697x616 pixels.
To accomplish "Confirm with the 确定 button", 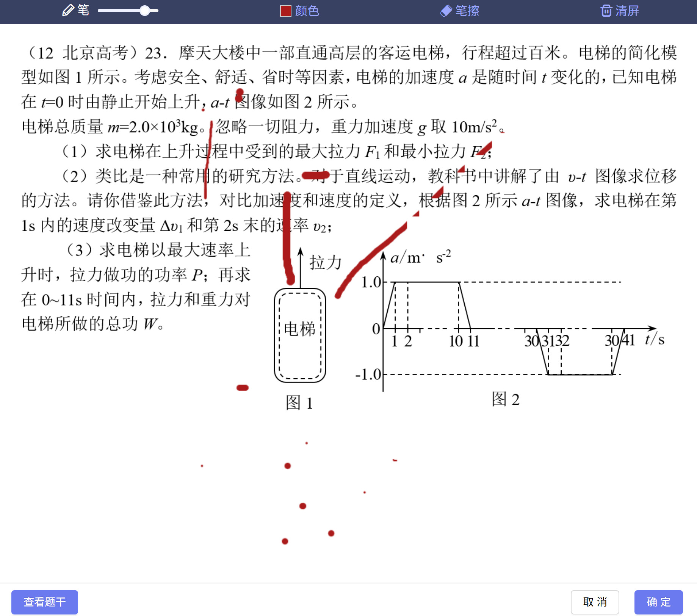I will click(658, 602).
